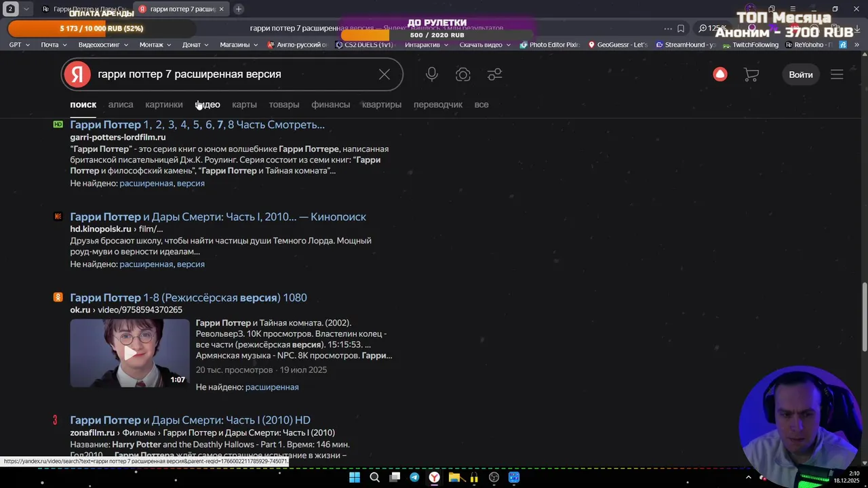Click the zonafilm favicon
Viewport: 868px width, 488px height.
pos(56,420)
